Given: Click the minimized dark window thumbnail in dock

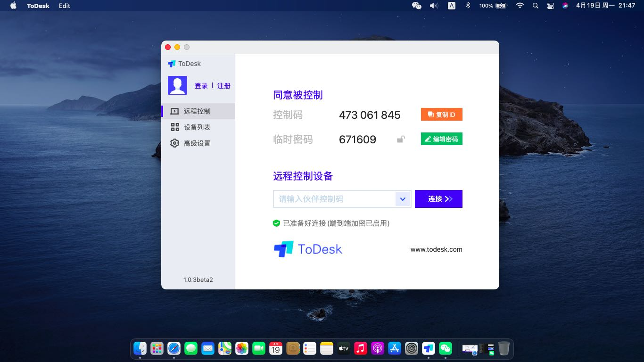Looking at the screenshot, I should [x=487, y=349].
